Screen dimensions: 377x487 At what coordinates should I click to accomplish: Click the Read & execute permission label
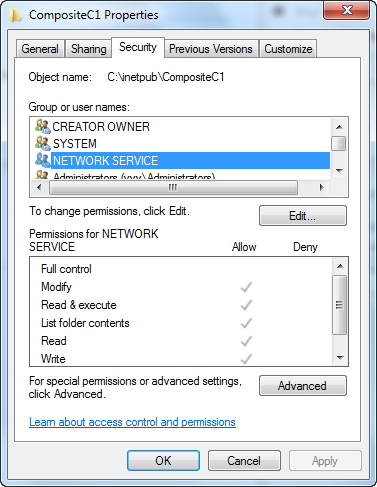coord(79,305)
